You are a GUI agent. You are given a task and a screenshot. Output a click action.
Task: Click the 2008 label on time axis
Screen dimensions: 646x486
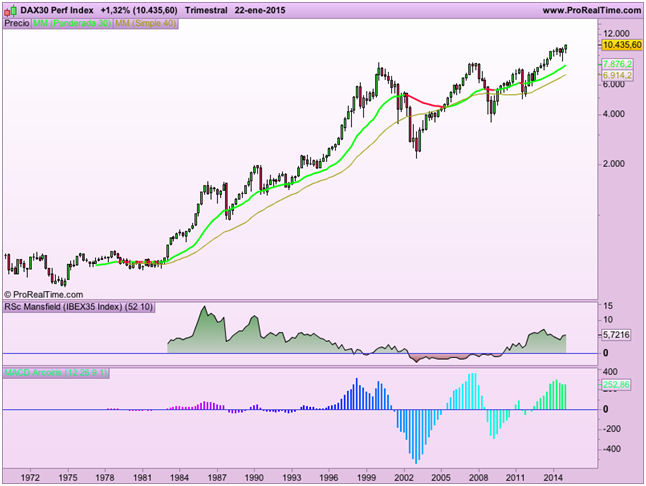pyautogui.click(x=479, y=478)
